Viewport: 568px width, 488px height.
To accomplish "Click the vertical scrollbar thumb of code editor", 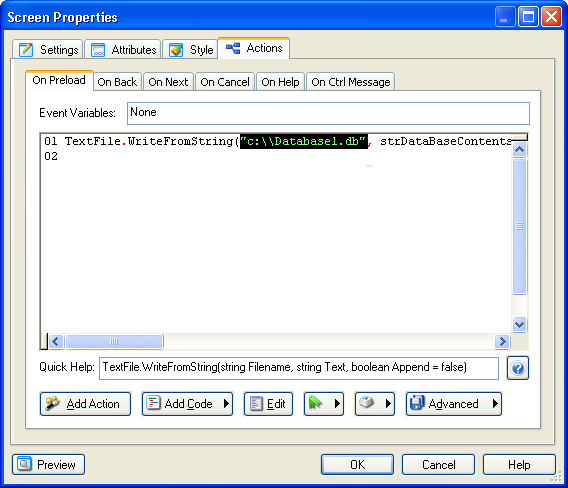I will (x=519, y=226).
